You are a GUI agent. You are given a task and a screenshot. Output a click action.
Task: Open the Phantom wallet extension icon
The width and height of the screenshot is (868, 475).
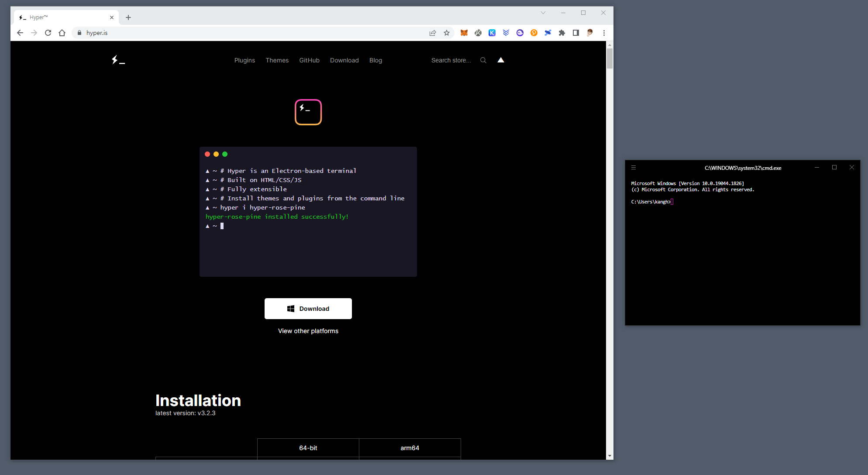tap(520, 33)
